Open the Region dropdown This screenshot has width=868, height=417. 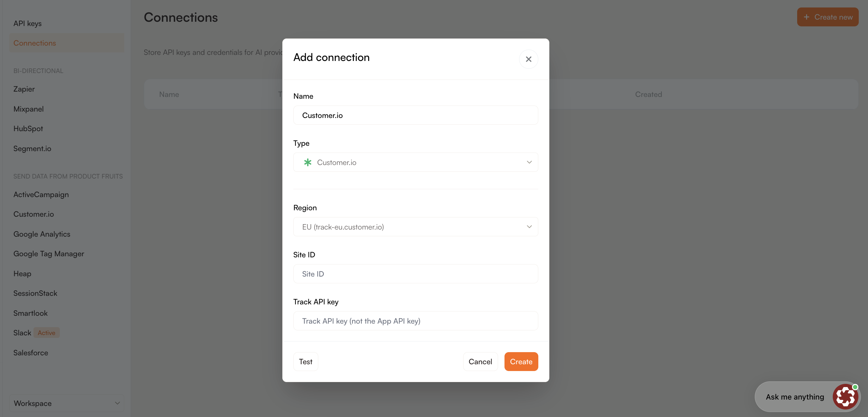415,227
